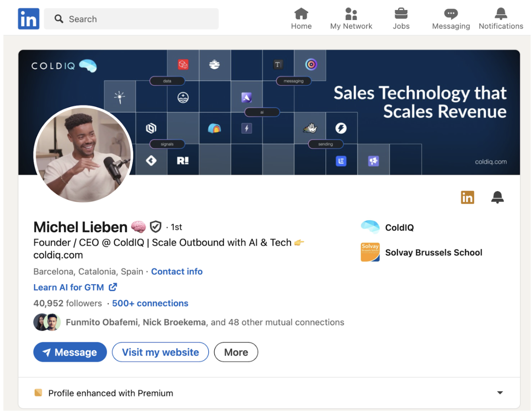Click the gold LinkedIn Premium badge icon
The width and height of the screenshot is (532, 414).
click(x=467, y=197)
